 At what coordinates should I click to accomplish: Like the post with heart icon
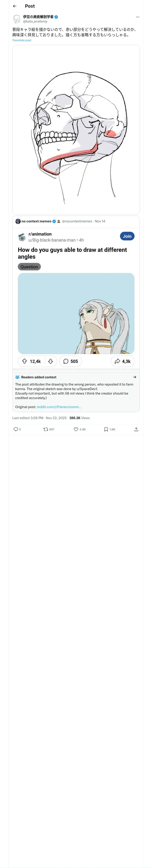click(x=76, y=429)
